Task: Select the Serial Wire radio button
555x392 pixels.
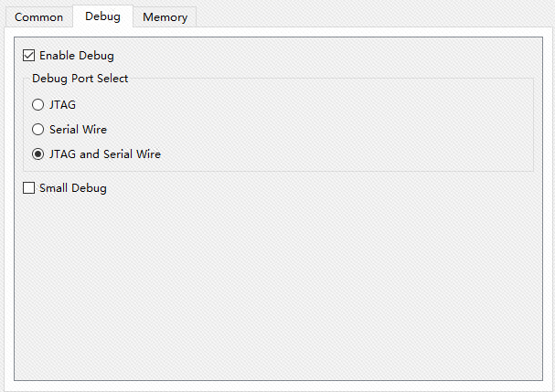Action: tap(37, 130)
